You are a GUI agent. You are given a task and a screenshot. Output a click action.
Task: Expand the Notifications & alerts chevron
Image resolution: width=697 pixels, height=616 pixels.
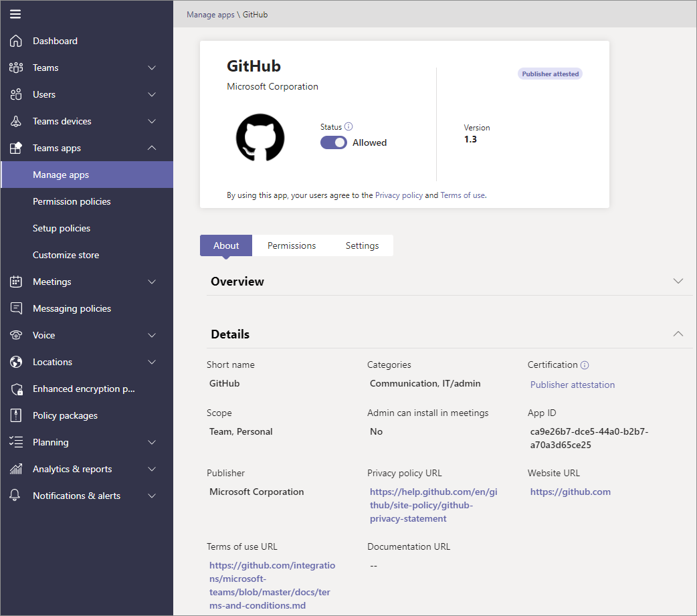tap(152, 496)
